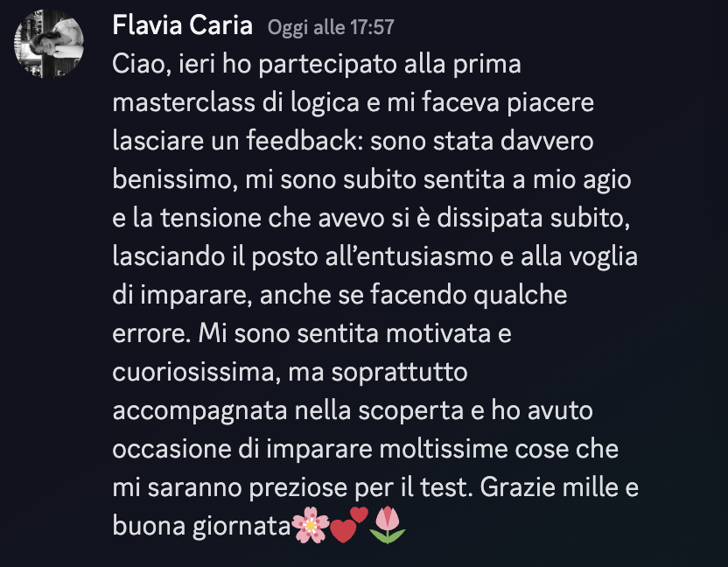
Task: Click the username Flavia Caria
Action: [x=183, y=25]
